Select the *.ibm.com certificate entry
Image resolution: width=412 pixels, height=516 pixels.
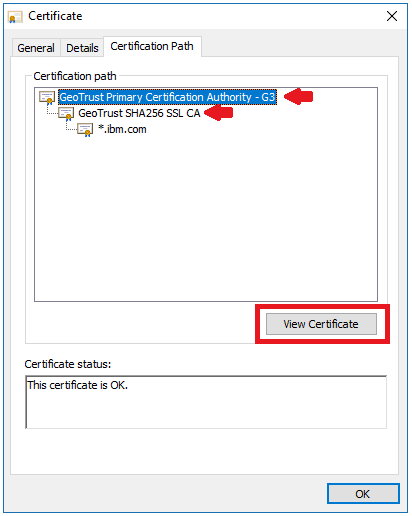pyautogui.click(x=122, y=129)
